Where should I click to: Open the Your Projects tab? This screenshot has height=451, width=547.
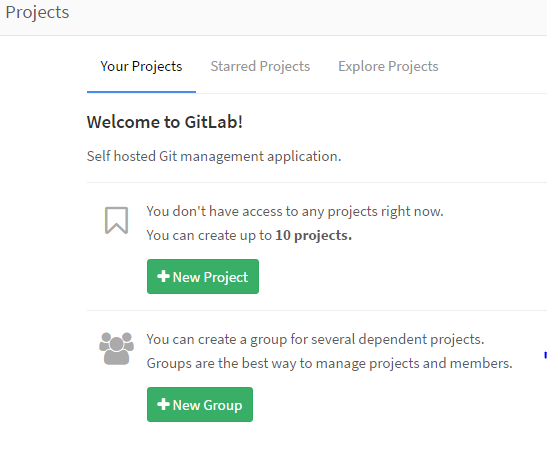[x=141, y=66]
